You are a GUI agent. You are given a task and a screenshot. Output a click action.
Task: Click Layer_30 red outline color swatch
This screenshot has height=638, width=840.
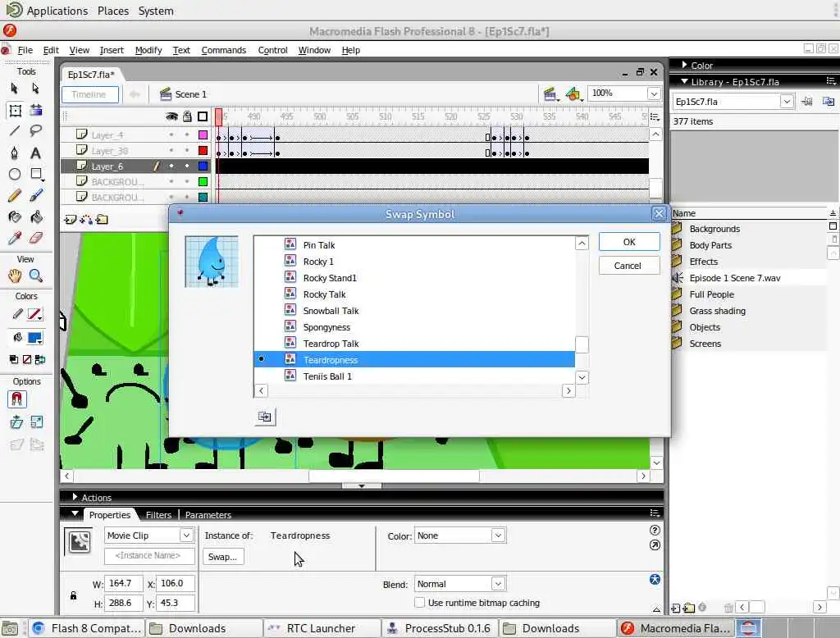pos(203,151)
